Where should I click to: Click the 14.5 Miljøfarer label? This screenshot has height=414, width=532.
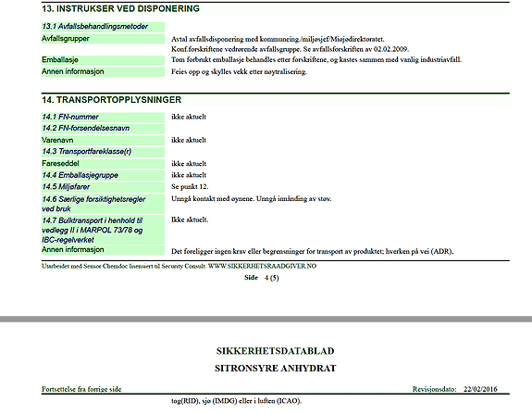(66, 187)
